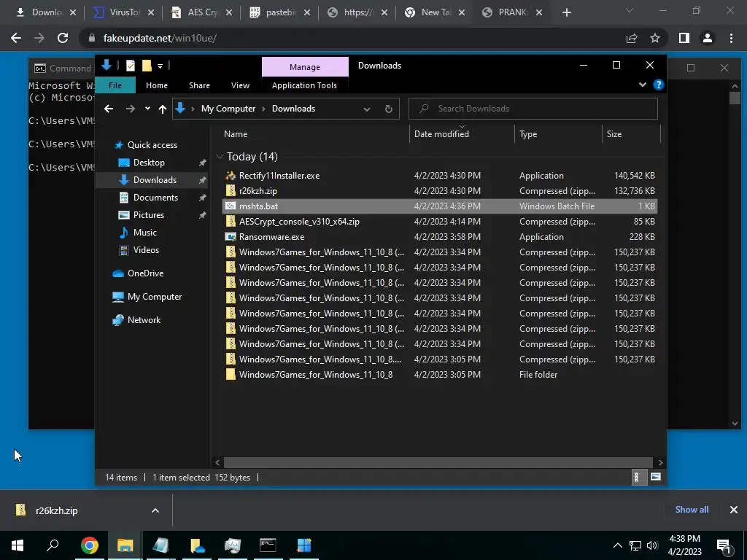Open Chrome tab search chevron
The image size is (747, 560).
click(x=630, y=10)
